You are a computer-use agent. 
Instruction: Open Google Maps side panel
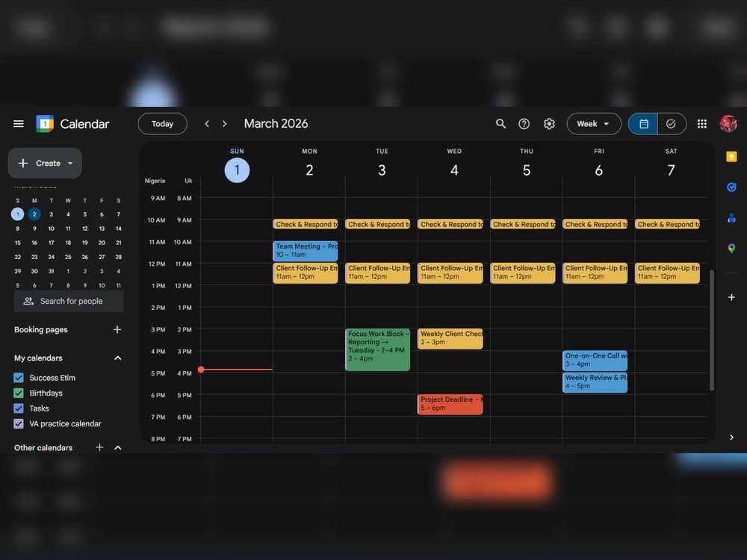[731, 248]
